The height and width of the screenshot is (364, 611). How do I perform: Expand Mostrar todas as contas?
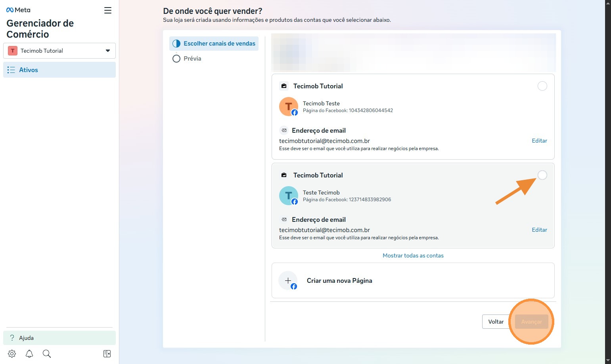[413, 255]
